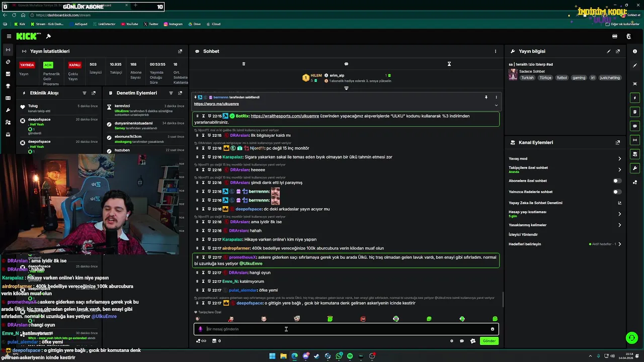Toggle Yalnızca ifadelerle sohbet switch
Viewport: 644px width, 362px height.
pyautogui.click(x=617, y=192)
